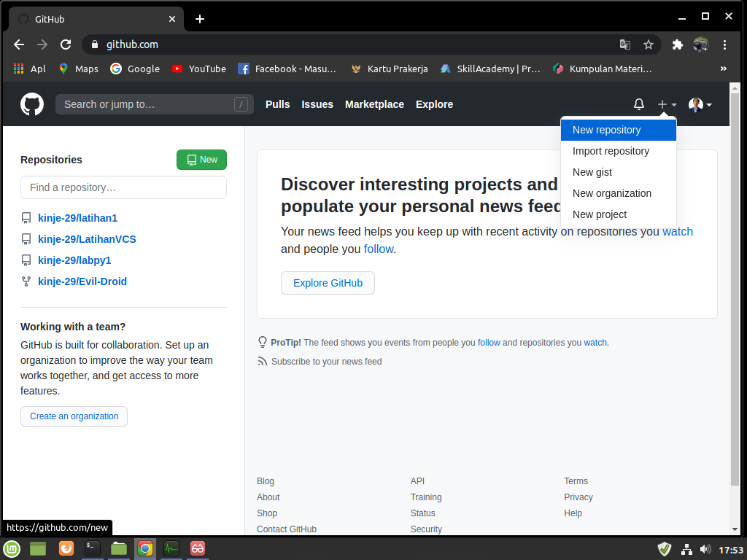Image resolution: width=747 pixels, height=560 pixels.
Task: Click ProTip 'follow' link
Action: (489, 343)
